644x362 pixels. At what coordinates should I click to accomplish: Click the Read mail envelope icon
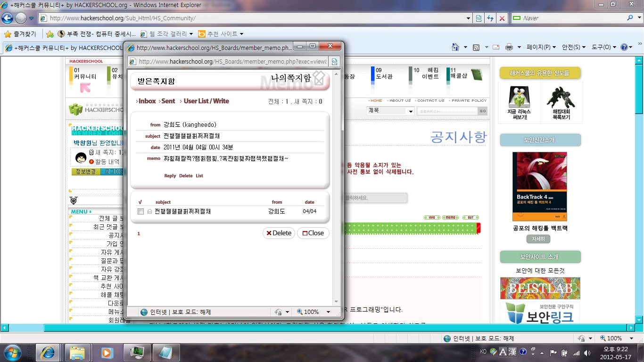pos(495,47)
